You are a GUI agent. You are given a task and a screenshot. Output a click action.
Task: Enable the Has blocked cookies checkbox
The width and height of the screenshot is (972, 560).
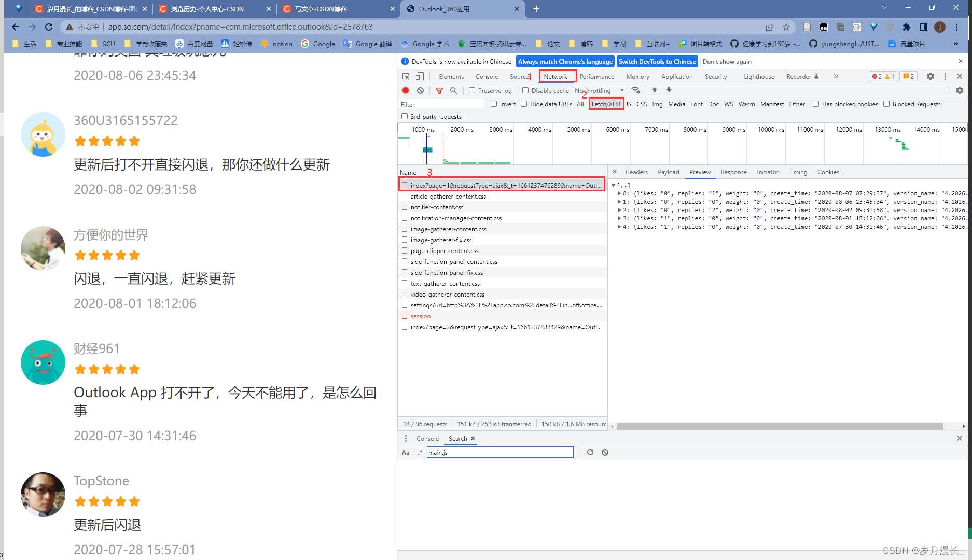pos(816,104)
